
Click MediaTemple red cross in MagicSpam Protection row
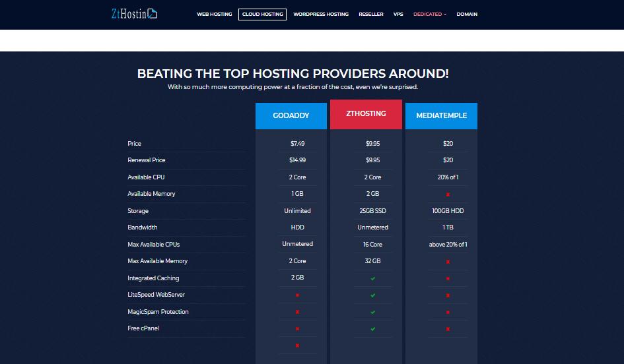click(x=448, y=313)
